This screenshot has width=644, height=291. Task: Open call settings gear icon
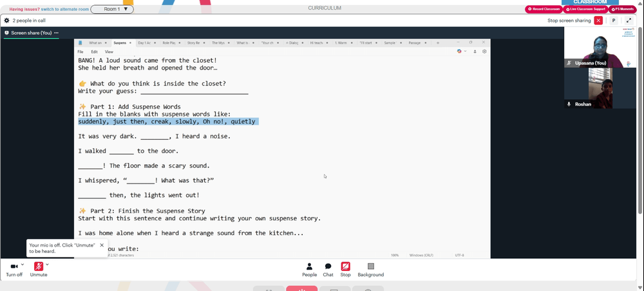[x=6, y=20]
